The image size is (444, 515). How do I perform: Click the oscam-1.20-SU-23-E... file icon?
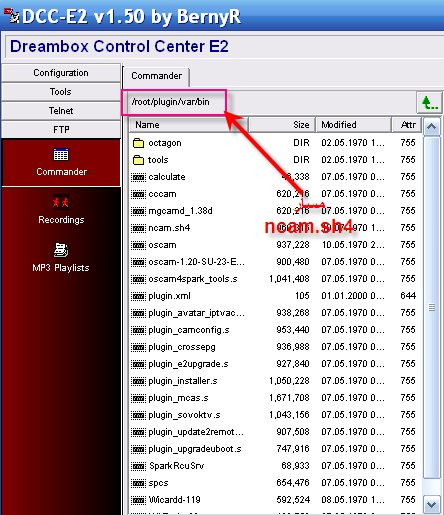138,262
